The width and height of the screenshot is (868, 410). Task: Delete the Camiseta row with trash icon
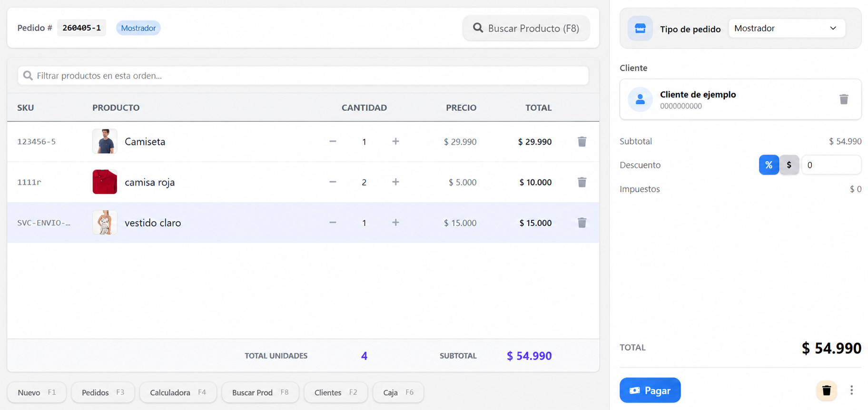point(582,142)
